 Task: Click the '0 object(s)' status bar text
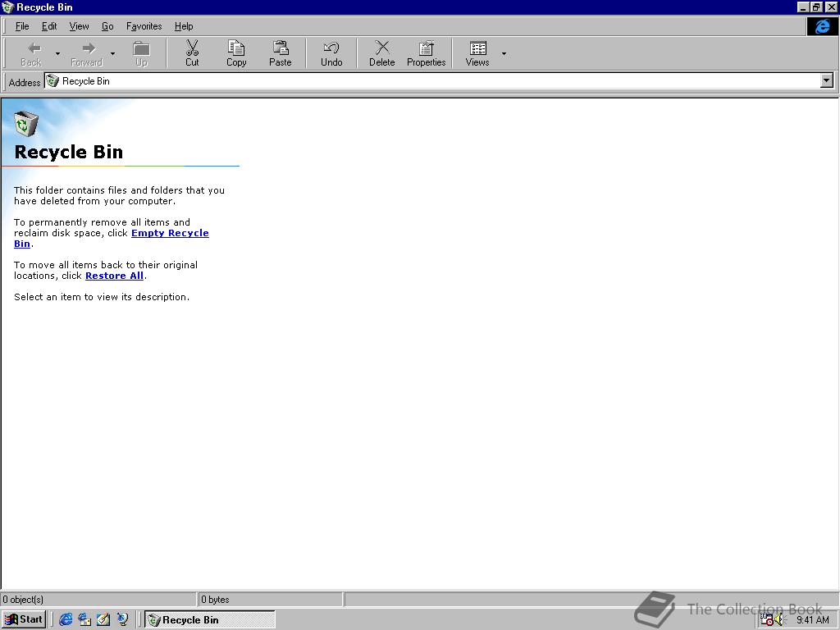23,600
